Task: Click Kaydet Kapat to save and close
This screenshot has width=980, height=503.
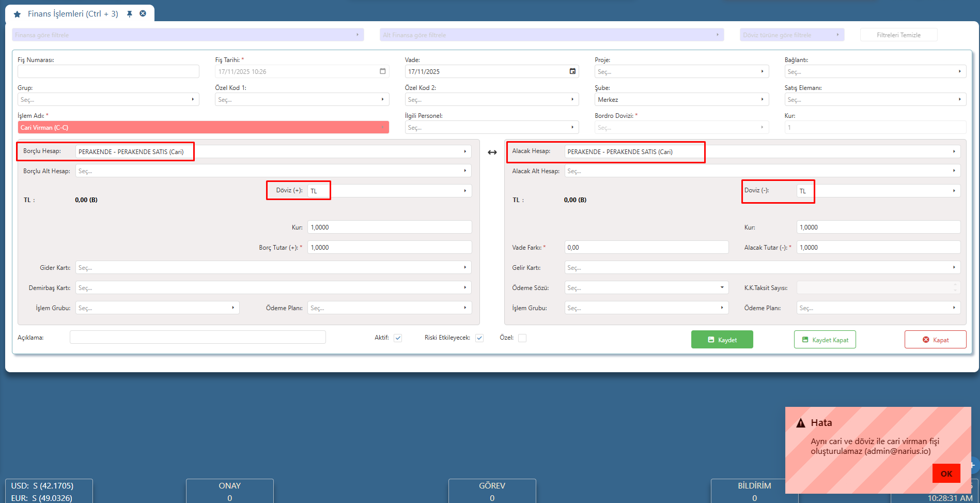Action: 825,340
